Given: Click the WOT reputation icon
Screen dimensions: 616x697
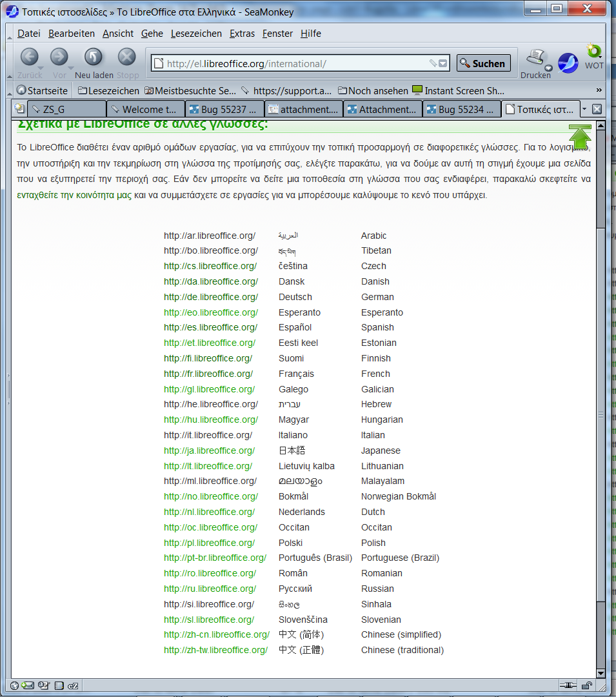Looking at the screenshot, I should pos(593,52).
